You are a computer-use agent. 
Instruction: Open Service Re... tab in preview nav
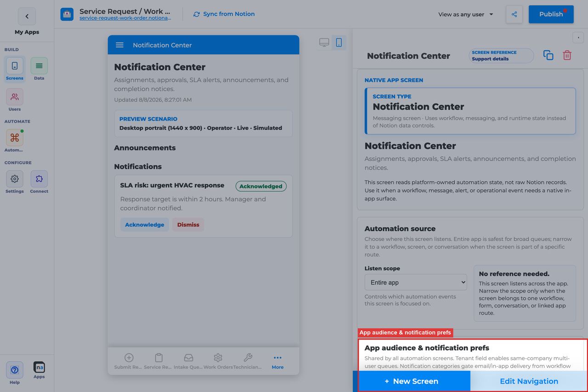pyautogui.click(x=158, y=361)
